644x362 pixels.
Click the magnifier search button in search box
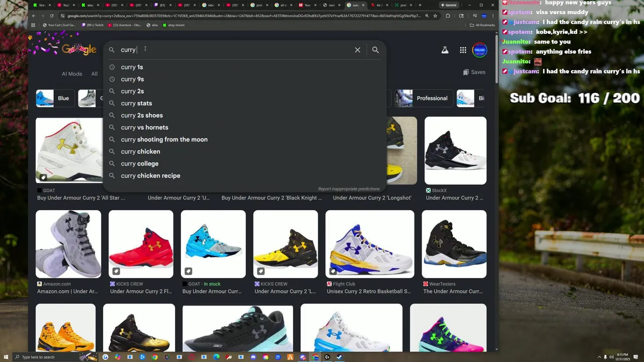[x=375, y=50]
